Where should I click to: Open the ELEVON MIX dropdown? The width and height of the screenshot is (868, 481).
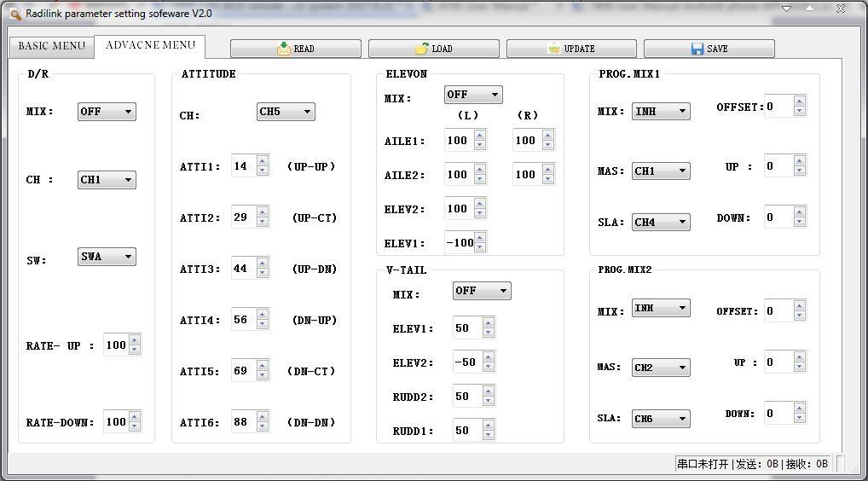(x=472, y=96)
